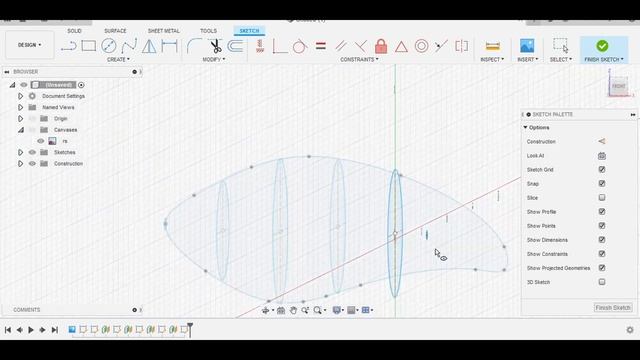The width and height of the screenshot is (640, 360).
Task: Switch to the TOOLS tab
Action: pos(208,31)
